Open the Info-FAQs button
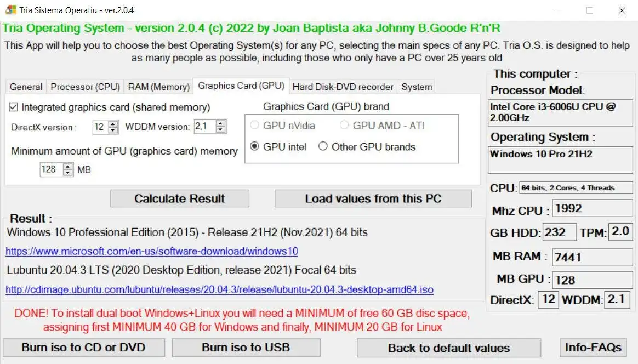This screenshot has width=638, height=364. 593,348
